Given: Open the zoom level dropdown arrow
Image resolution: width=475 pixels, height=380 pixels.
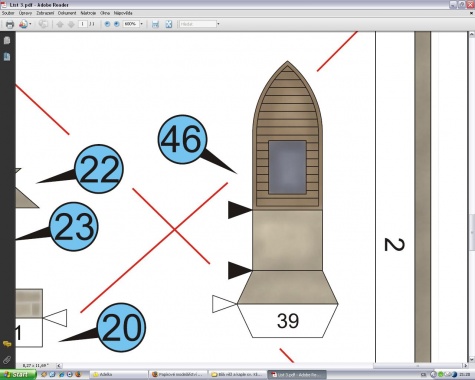Looking at the screenshot, I should pos(141,24).
